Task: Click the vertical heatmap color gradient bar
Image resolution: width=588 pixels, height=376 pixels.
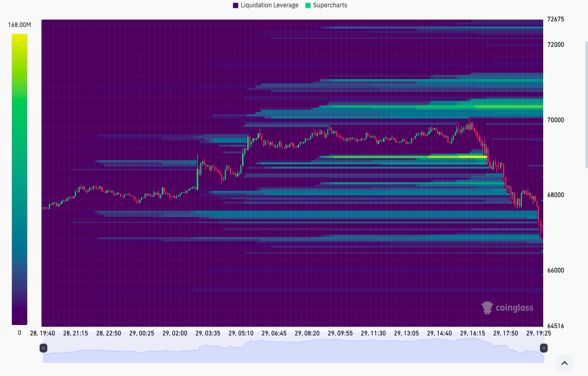Action: pyautogui.click(x=20, y=179)
